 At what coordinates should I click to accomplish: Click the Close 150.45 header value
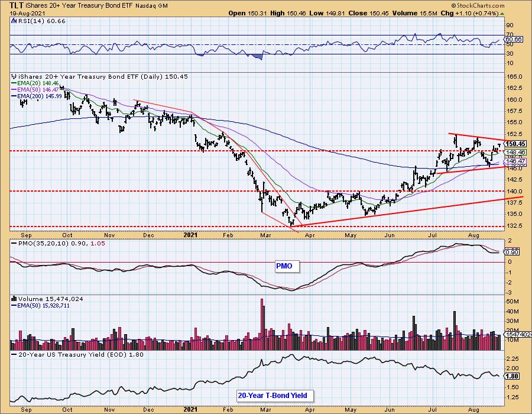pos(369,13)
